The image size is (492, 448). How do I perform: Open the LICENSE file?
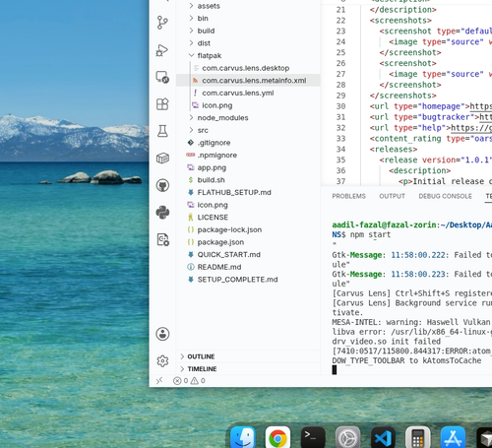[248, 218]
